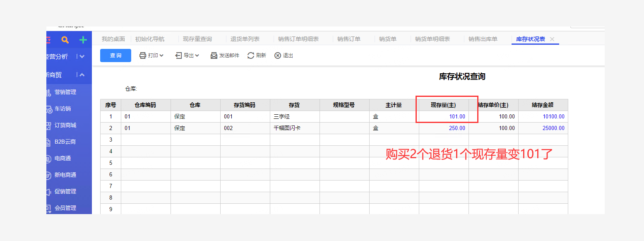Click the 存货编码 column header

point(245,105)
